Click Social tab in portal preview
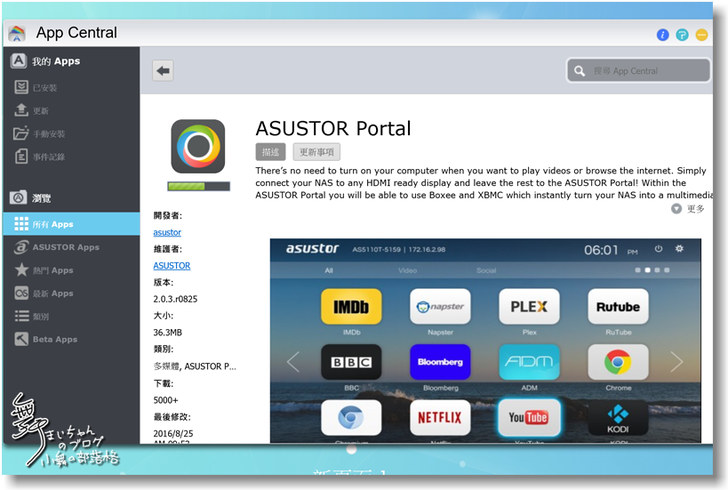Screen dimensions: 728x490 486,270
